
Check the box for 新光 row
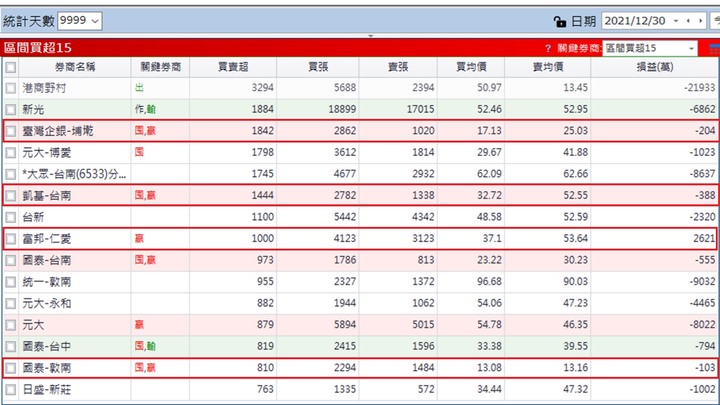coord(11,110)
